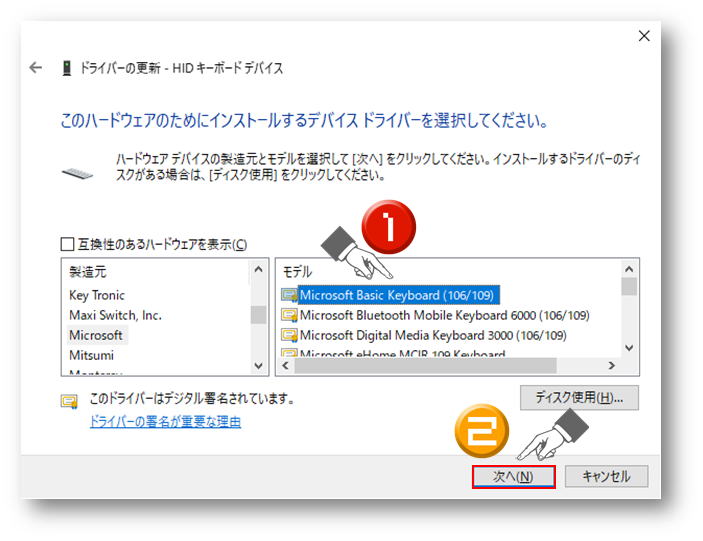This screenshot has width=703, height=541.
Task: Click model list scroll up arrow
Action: click(x=629, y=269)
